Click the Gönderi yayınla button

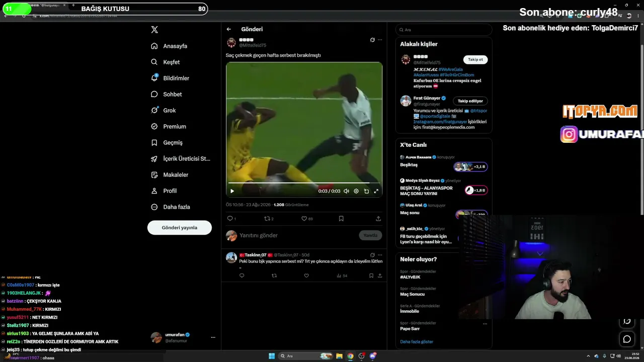coord(180,227)
